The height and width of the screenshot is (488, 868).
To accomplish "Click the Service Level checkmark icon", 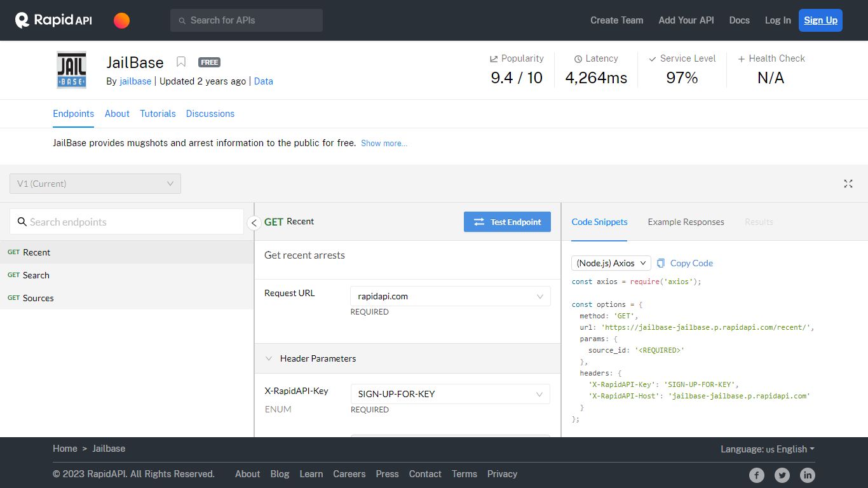I will click(652, 58).
